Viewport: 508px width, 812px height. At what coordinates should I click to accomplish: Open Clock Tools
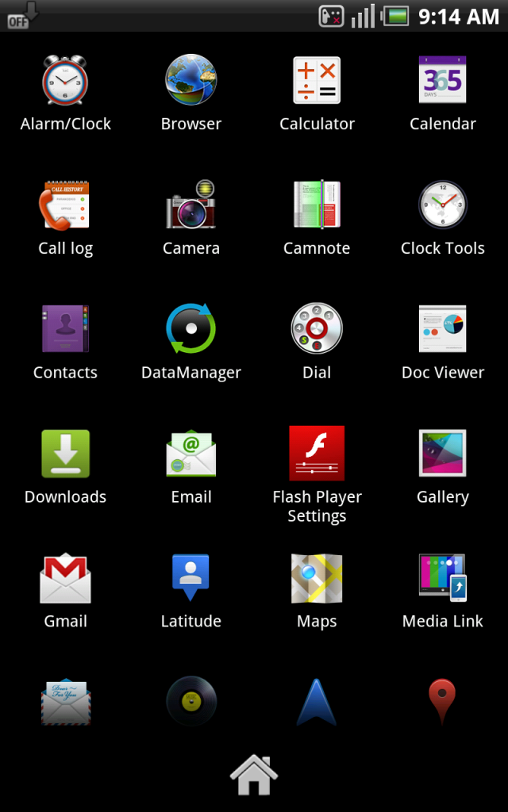point(442,205)
